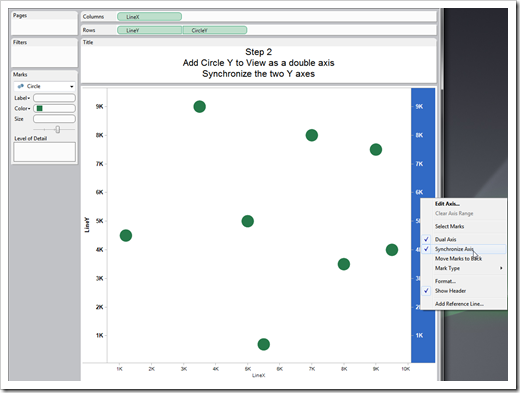Choose Format in context menu

(x=445, y=281)
